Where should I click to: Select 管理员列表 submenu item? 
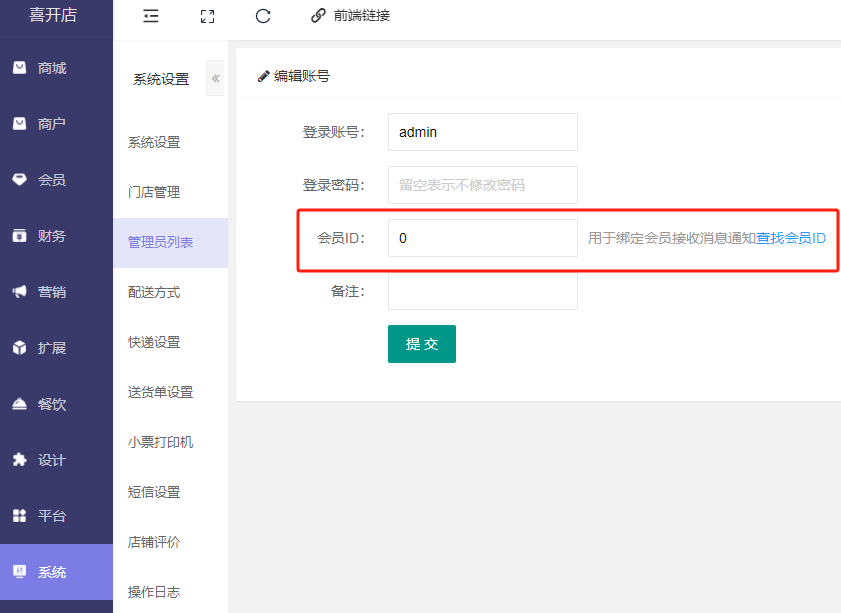171,242
